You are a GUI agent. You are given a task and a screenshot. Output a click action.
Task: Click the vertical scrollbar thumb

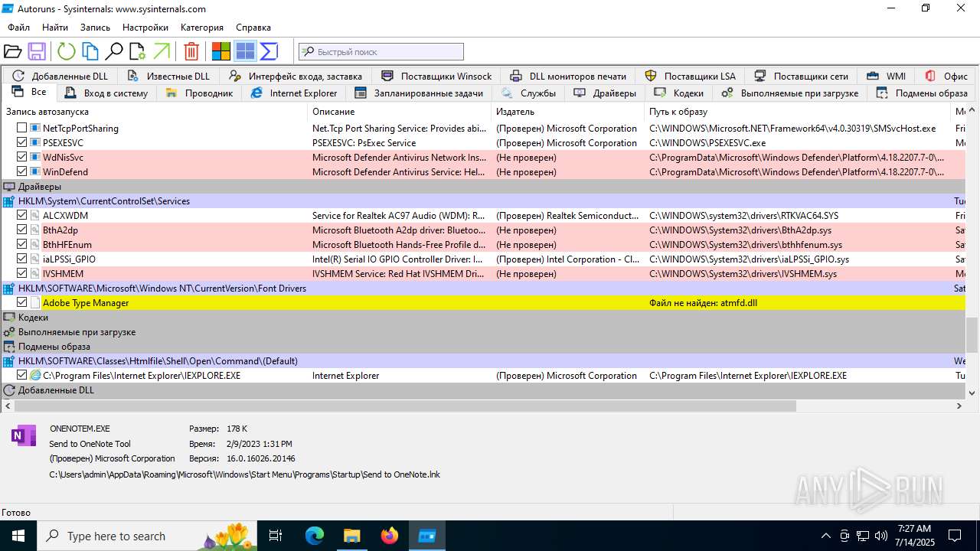click(x=972, y=334)
